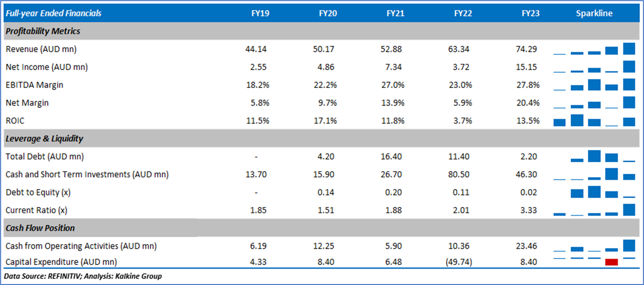Click the red bar in the Capital Expenditure sparkline
Viewport: 644px width, 285px height.
tap(612, 262)
